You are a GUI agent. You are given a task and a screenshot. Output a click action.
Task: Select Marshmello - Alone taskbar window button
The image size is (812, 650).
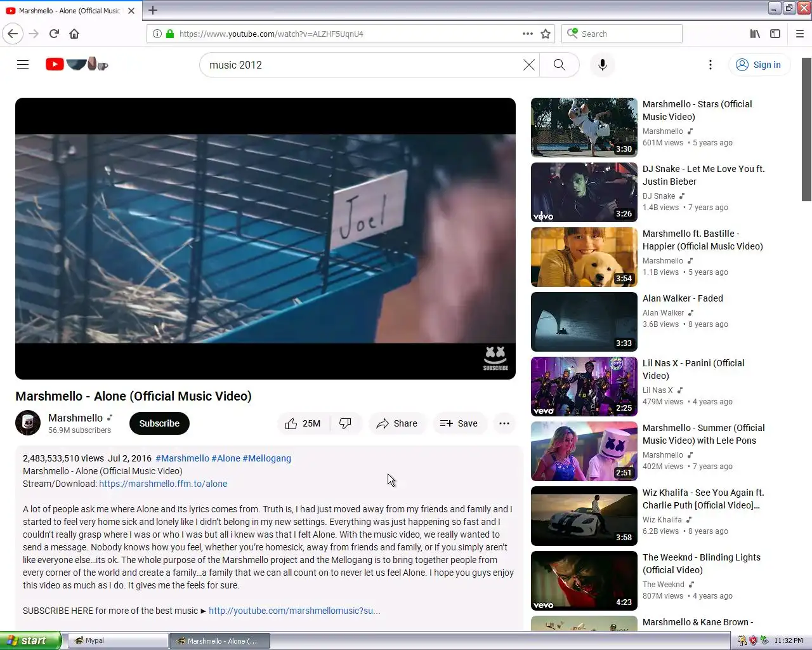click(219, 640)
